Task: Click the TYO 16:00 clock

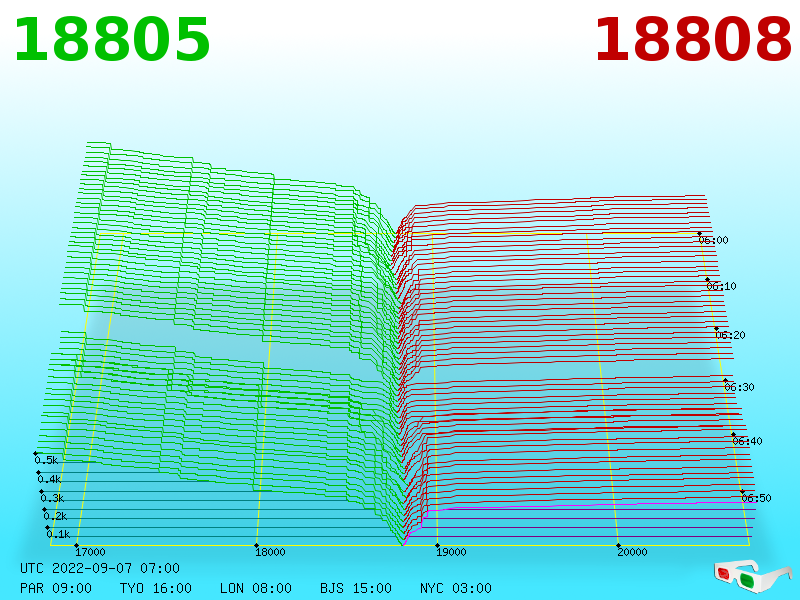Action: pos(156,588)
